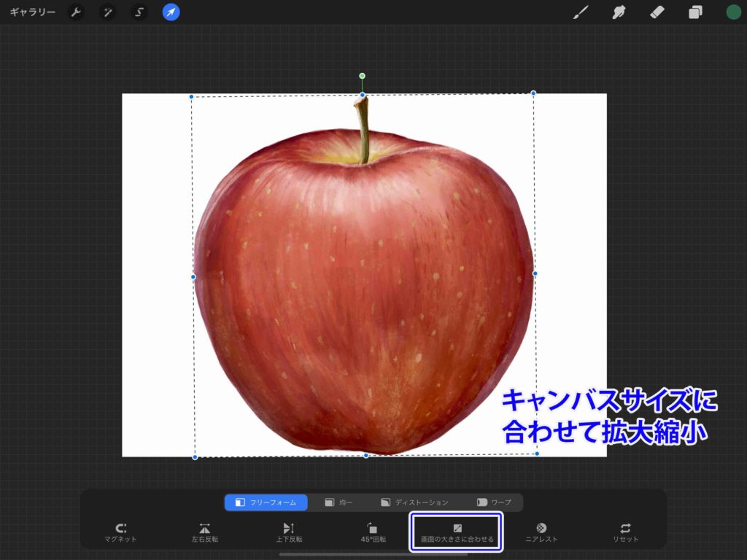The height and width of the screenshot is (560, 747).
Task: Open the Layers panel
Action: pos(695,12)
